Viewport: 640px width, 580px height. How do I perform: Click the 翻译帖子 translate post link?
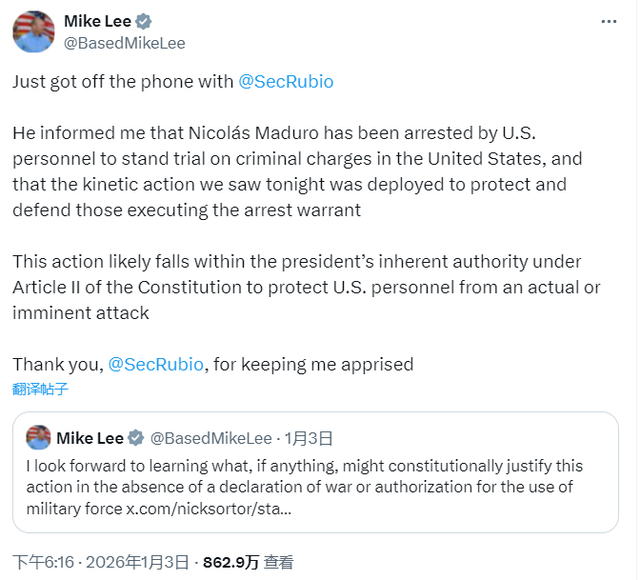coord(41,389)
